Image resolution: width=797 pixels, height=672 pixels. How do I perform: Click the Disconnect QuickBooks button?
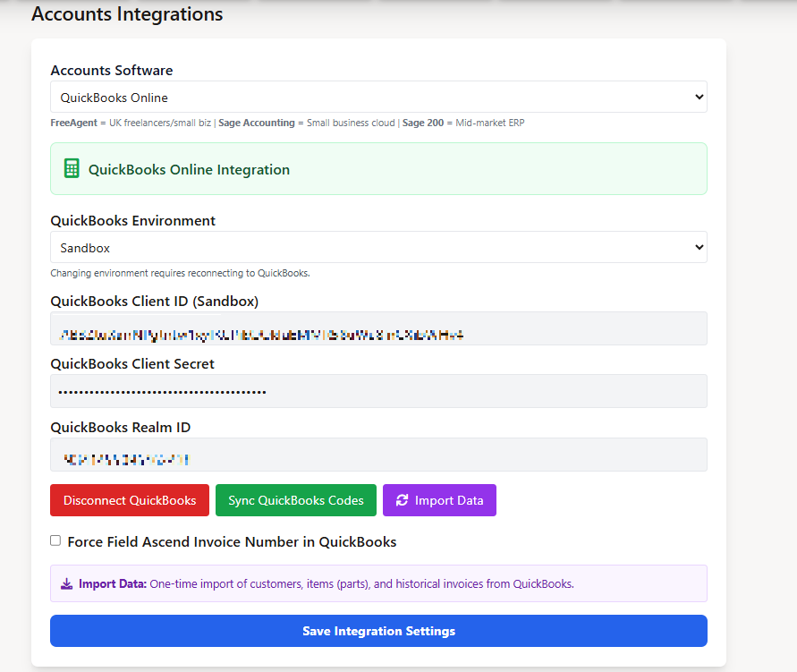click(130, 500)
